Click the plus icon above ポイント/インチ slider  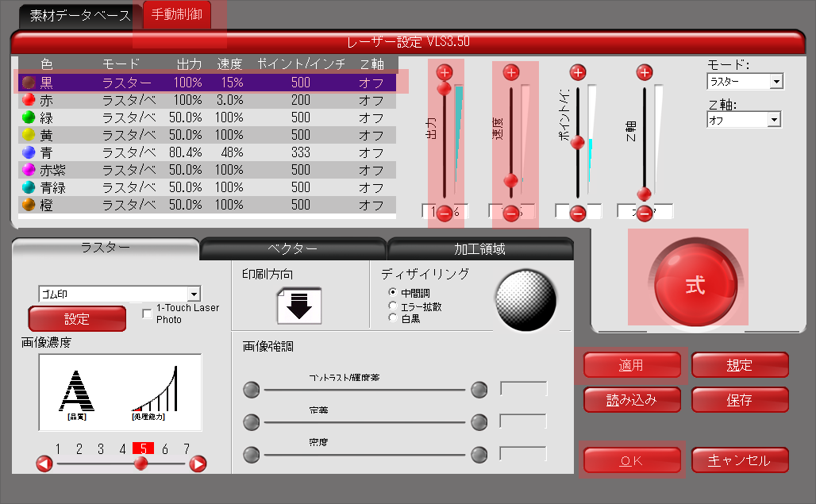(578, 72)
